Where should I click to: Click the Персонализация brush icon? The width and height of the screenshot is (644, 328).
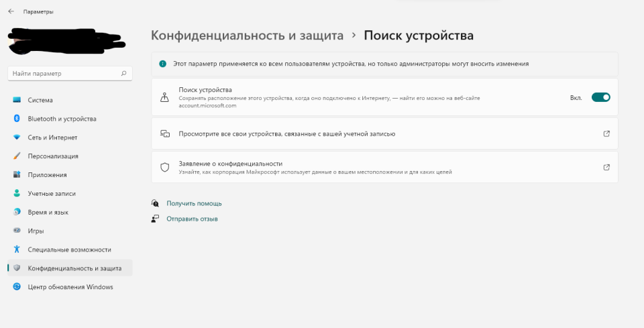[17, 156]
